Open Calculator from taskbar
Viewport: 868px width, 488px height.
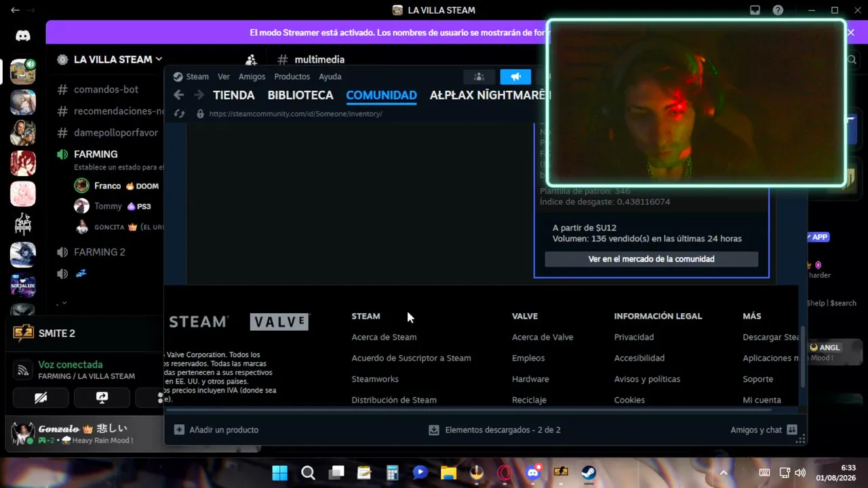pos(392,473)
